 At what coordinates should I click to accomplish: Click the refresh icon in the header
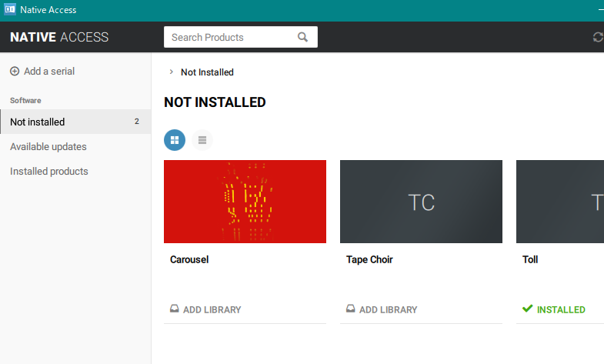(x=598, y=37)
